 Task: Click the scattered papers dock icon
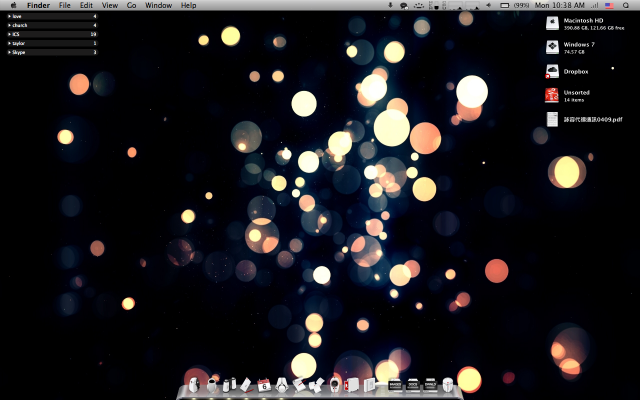click(316, 384)
